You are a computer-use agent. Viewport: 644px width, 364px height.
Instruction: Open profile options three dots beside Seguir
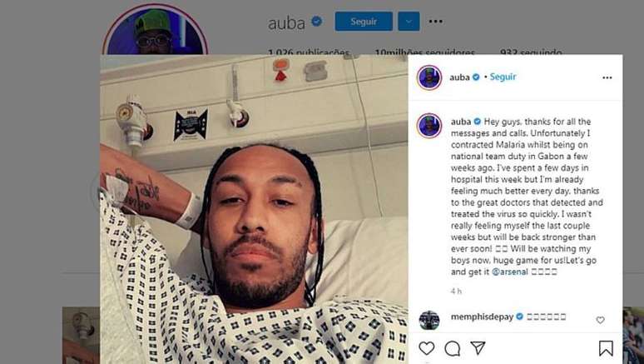(436, 22)
